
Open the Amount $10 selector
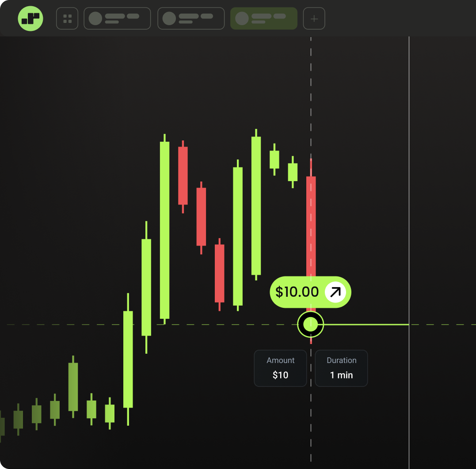pos(280,368)
